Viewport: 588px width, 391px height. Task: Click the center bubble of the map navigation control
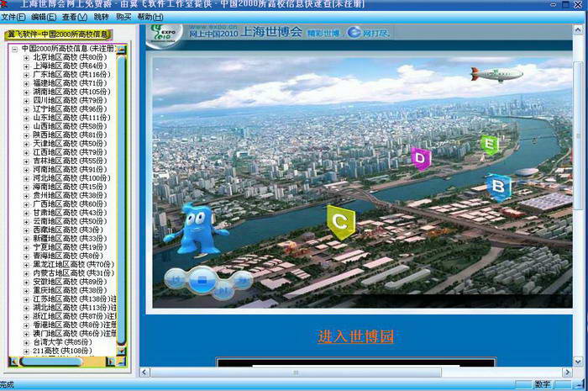coord(202,279)
